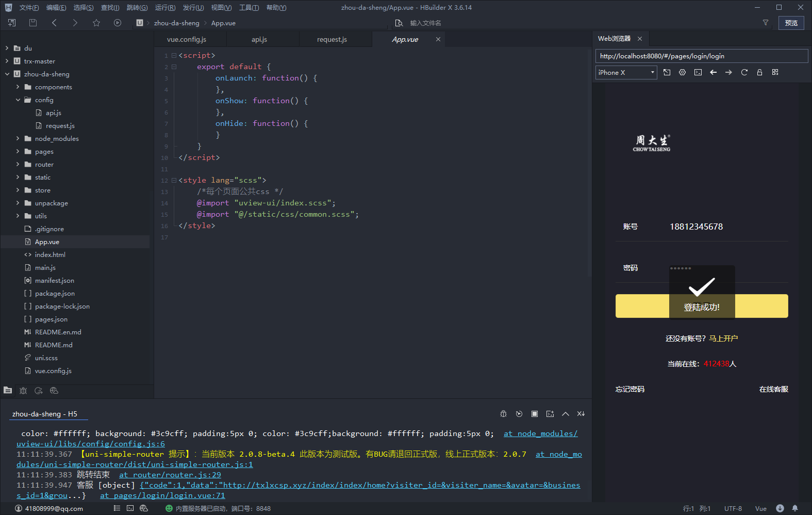Switch to the api.js tab
Viewport: 812px width, 515px height.
click(x=259, y=39)
